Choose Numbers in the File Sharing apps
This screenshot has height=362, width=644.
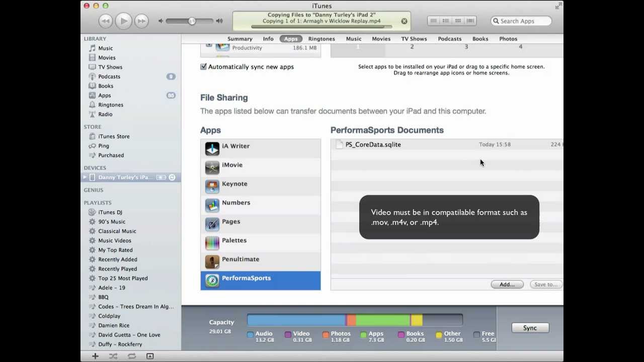tap(260, 205)
